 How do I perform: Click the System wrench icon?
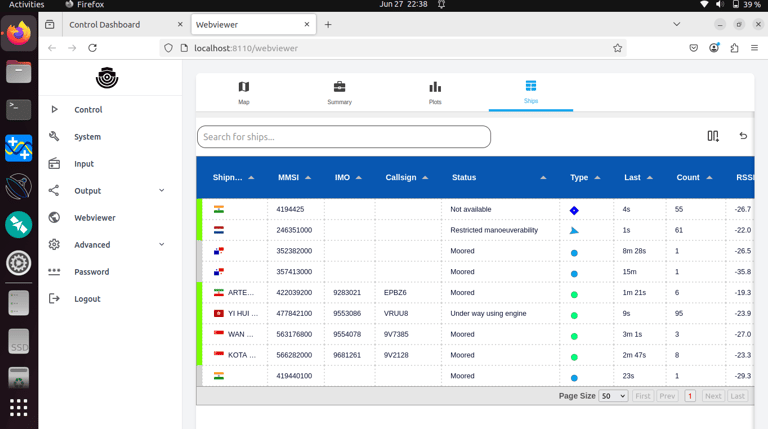54,136
